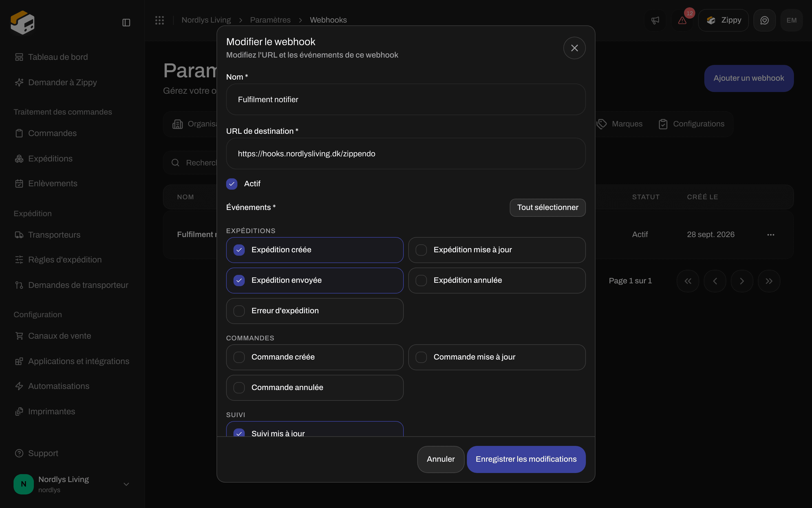Open alerts warning icon with badge
Image resolution: width=812 pixels, height=508 pixels.
point(682,21)
